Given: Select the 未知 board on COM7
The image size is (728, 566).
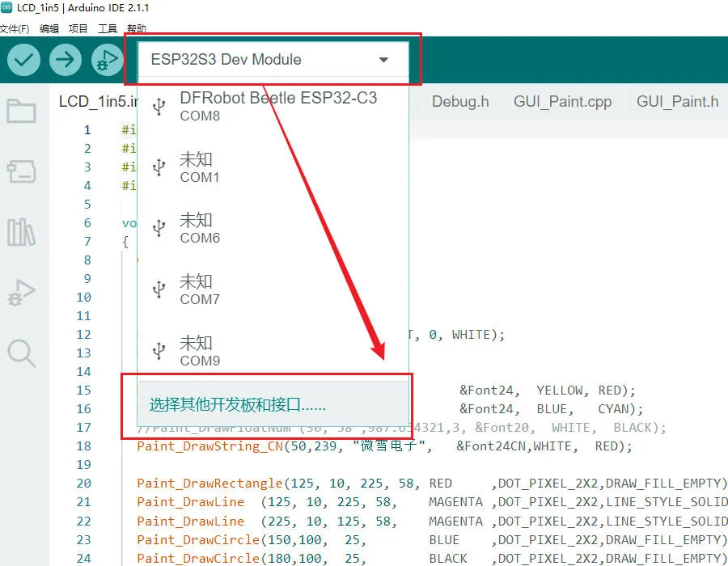Looking at the screenshot, I should click(273, 289).
